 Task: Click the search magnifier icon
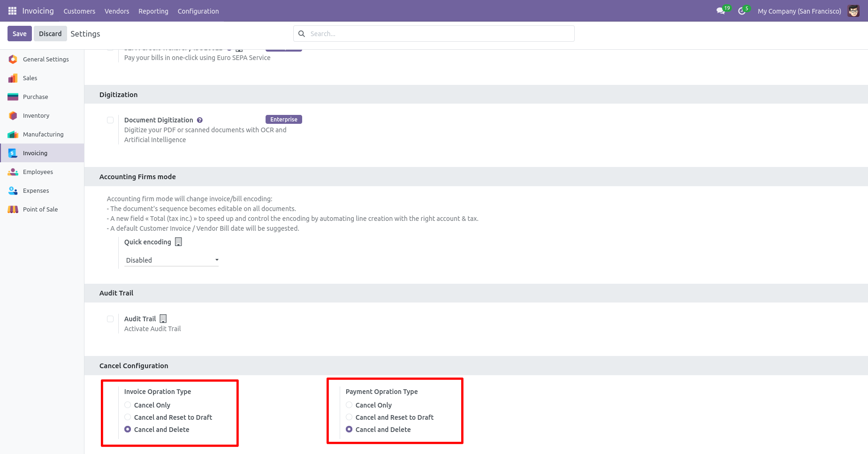[302, 34]
